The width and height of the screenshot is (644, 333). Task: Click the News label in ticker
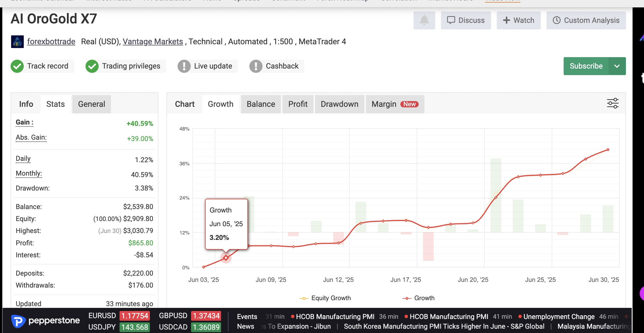245,326
